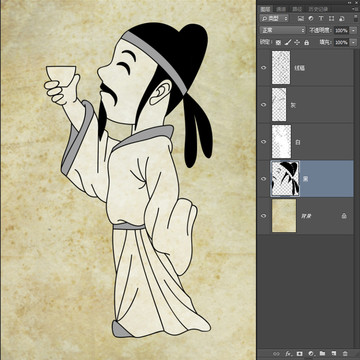This screenshot has width=360, height=360.
Task: Switch to the 通道 tab
Action: (281, 9)
